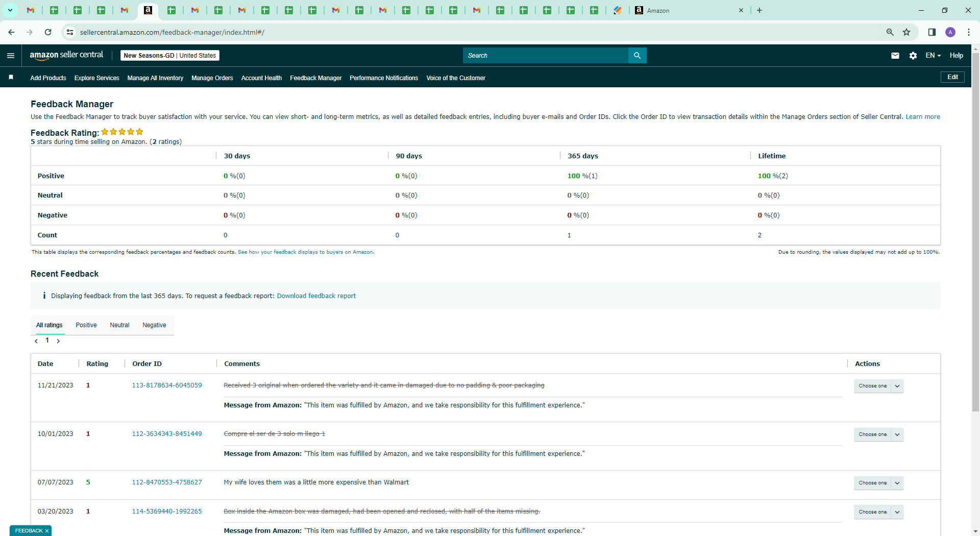Click the Walmart comment text

(x=316, y=482)
